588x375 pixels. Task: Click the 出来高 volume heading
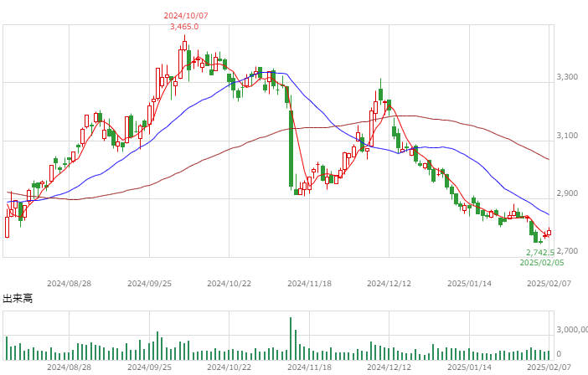tap(18, 299)
